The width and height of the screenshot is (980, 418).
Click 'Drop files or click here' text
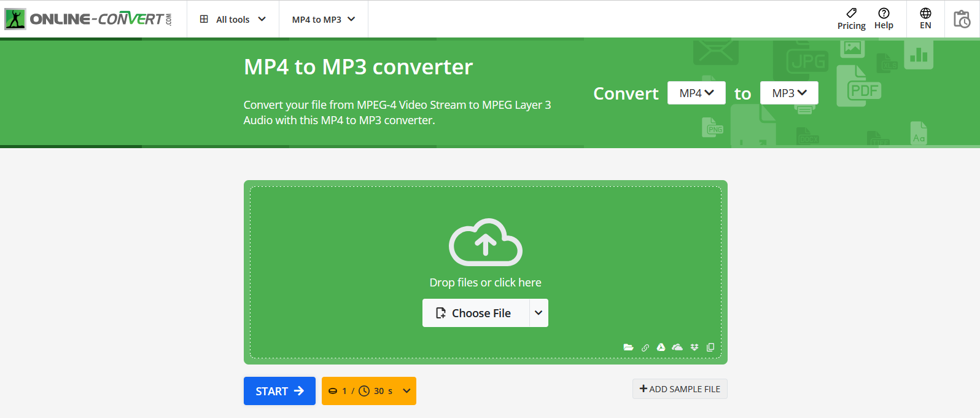pyautogui.click(x=486, y=283)
